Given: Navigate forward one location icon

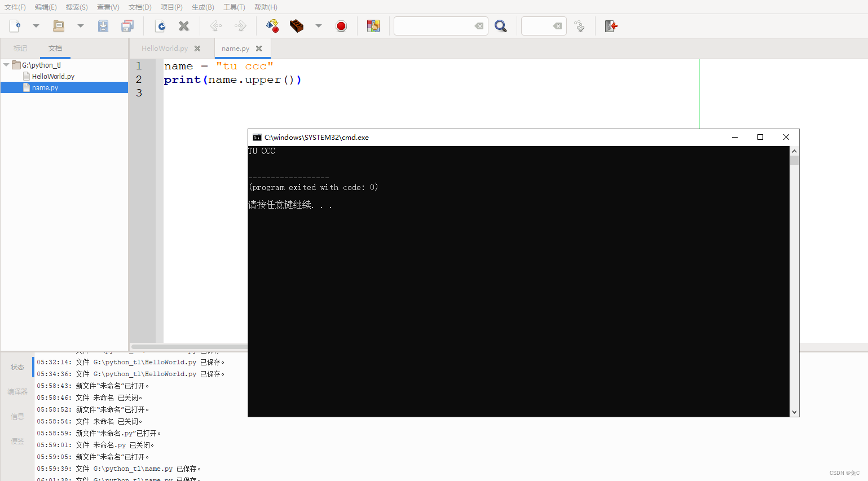Looking at the screenshot, I should [241, 26].
